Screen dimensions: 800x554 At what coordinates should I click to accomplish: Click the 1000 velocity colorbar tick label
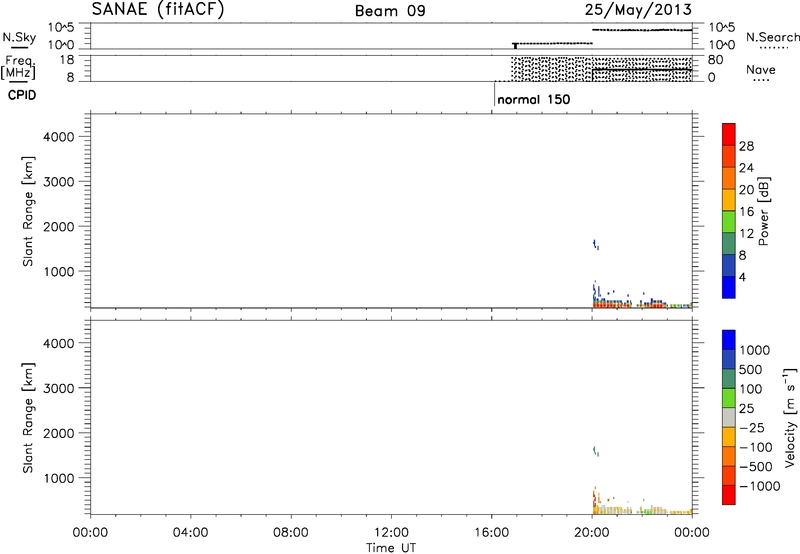(755, 350)
